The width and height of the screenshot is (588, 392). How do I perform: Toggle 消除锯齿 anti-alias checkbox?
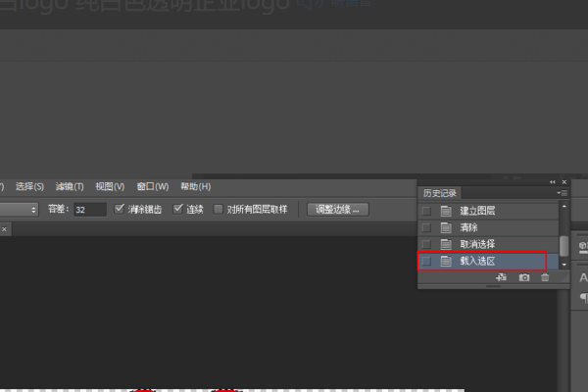120,209
